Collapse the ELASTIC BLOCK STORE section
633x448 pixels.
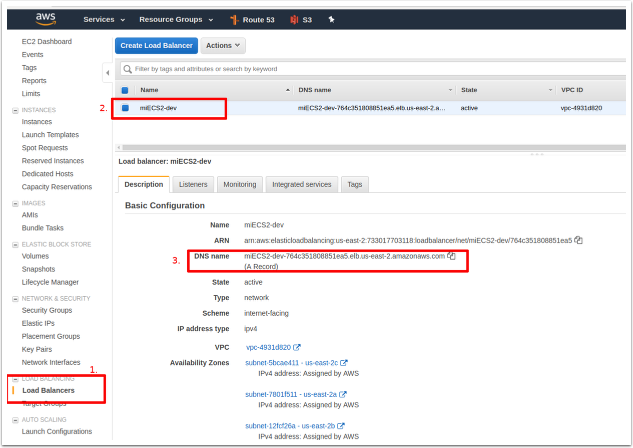[15, 245]
